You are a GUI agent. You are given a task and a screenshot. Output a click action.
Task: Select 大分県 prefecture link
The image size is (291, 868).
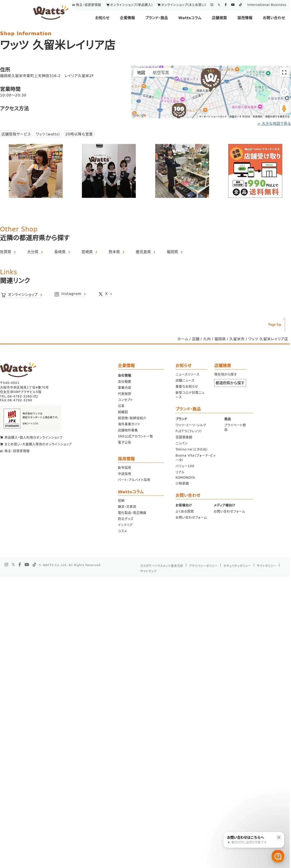click(x=35, y=252)
